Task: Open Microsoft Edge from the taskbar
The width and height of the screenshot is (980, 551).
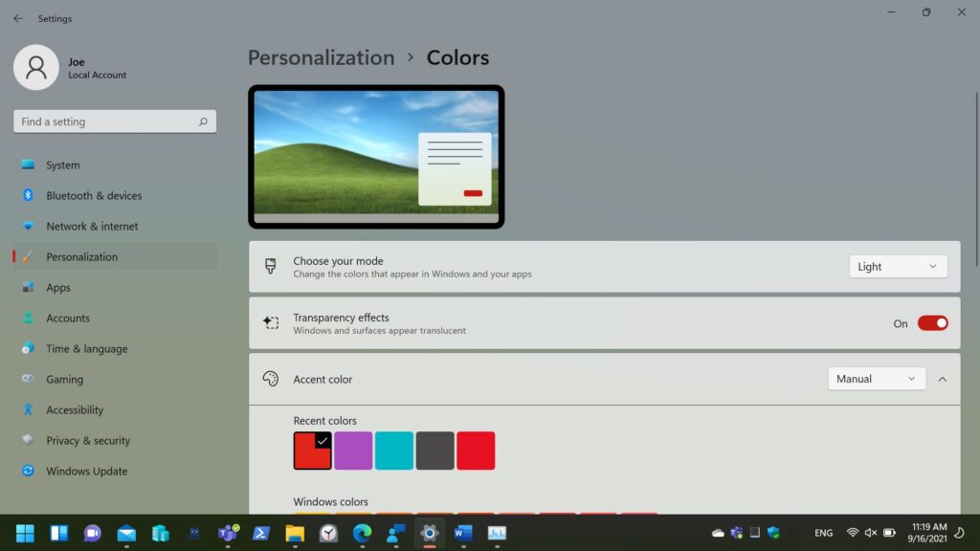Action: tap(362, 533)
